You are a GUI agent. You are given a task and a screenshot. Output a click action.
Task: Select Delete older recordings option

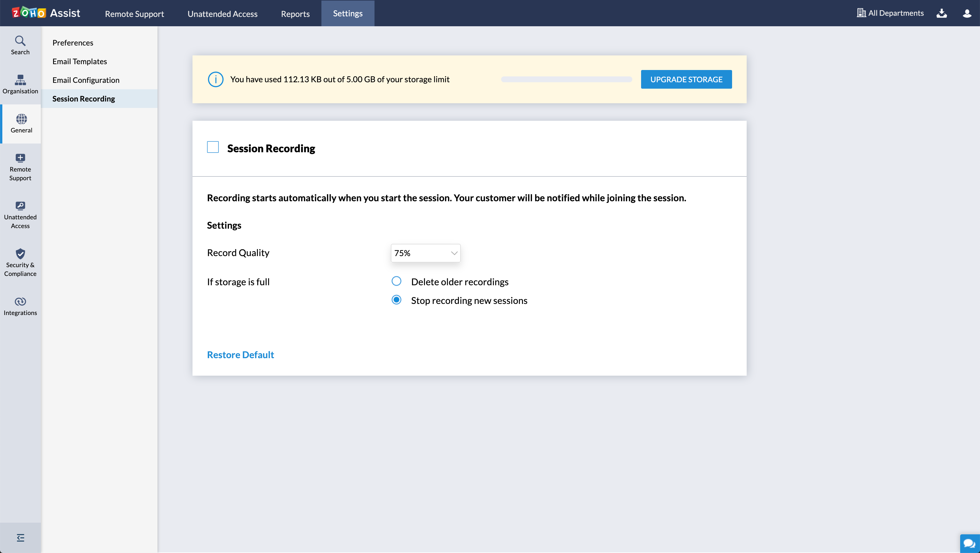coord(396,281)
